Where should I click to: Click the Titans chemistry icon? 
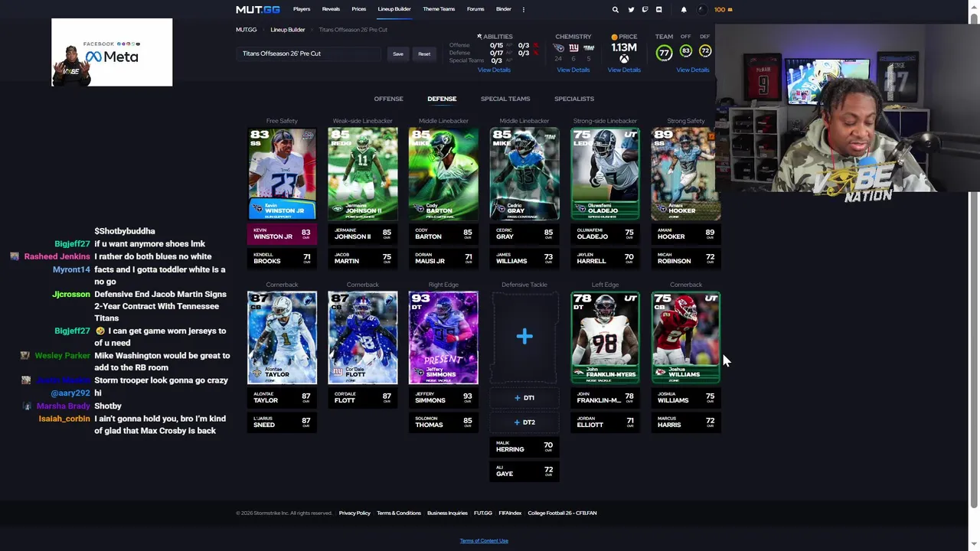click(558, 48)
